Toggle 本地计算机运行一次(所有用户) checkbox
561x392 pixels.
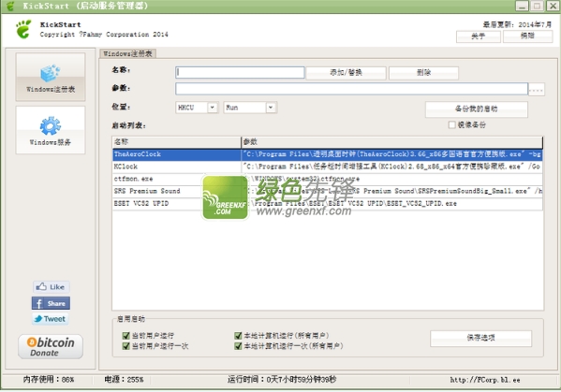point(238,346)
